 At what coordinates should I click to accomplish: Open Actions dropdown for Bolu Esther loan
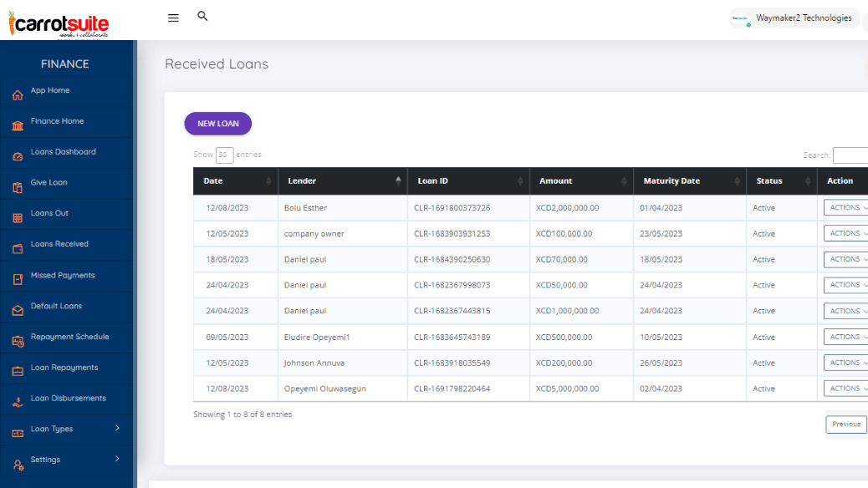click(845, 208)
